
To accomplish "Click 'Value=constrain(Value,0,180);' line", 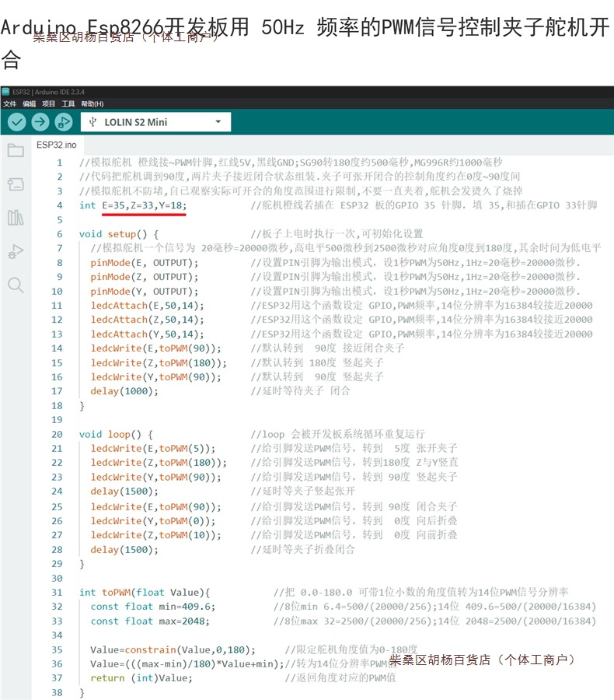I will 173,649.
